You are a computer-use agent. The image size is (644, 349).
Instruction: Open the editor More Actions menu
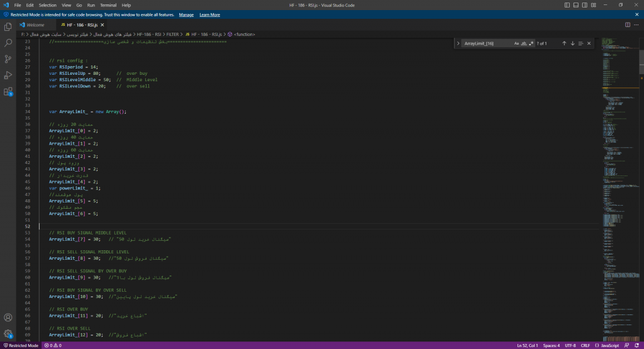pyautogui.click(x=636, y=25)
